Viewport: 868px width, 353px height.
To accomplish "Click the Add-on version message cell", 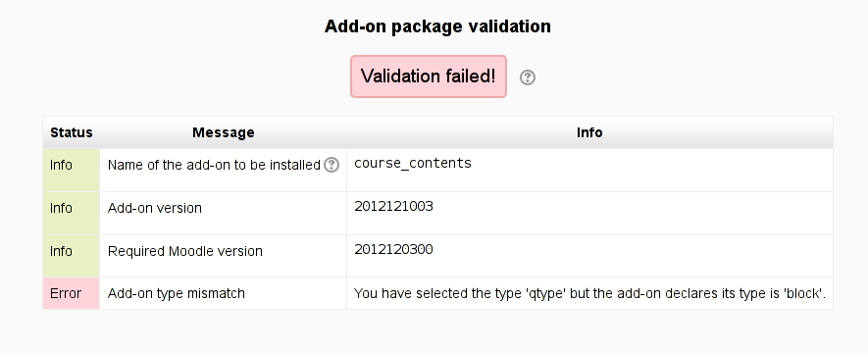I will 223,213.
